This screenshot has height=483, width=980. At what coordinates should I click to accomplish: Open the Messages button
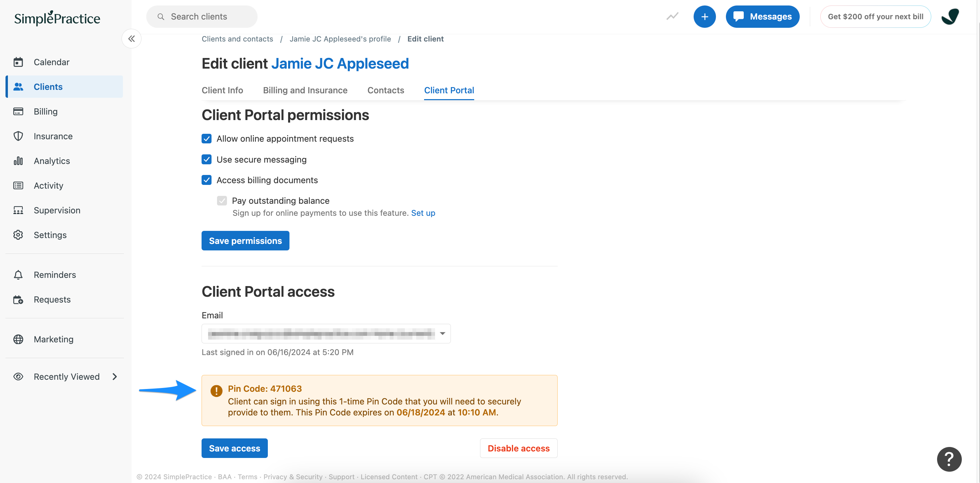click(762, 16)
